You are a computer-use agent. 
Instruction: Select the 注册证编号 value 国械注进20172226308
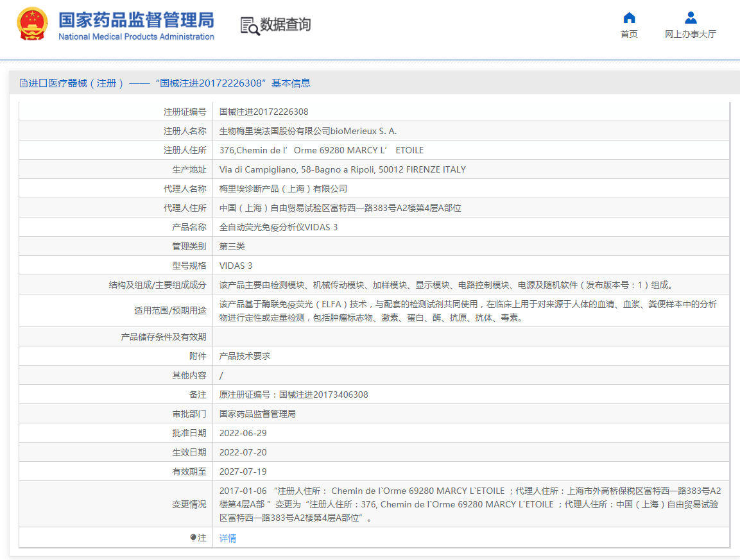(264, 112)
